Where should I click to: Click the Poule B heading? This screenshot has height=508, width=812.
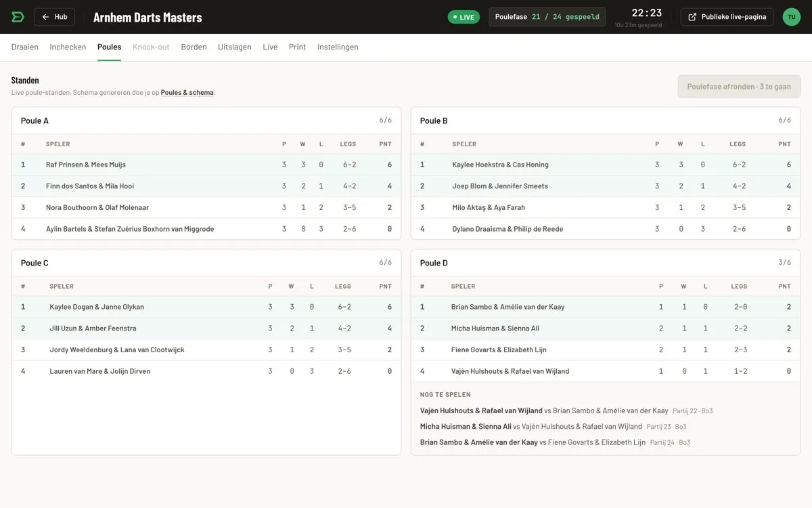click(434, 121)
